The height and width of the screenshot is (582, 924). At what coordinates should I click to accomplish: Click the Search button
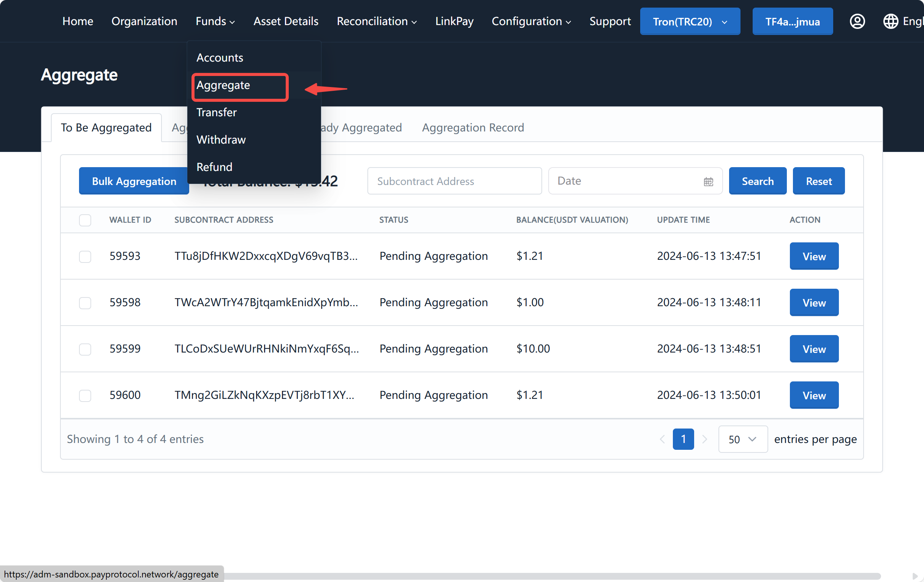point(758,181)
